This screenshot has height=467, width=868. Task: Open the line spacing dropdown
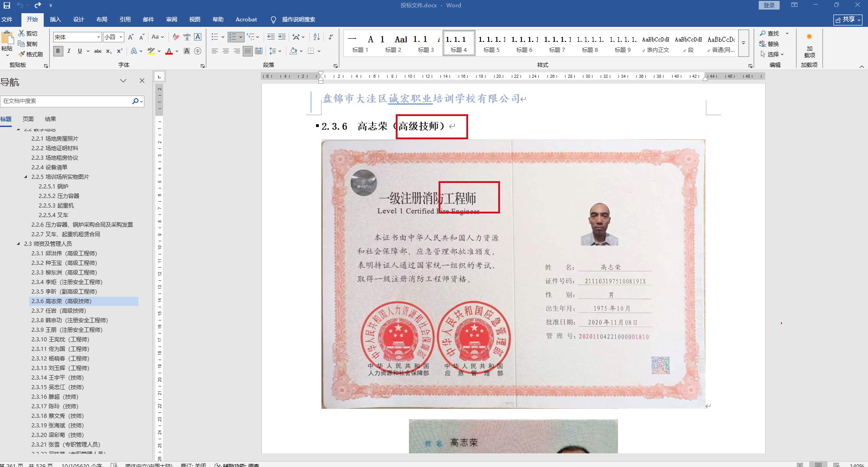point(275,51)
